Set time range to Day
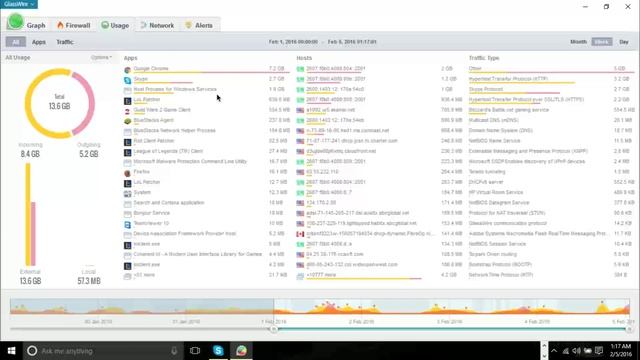The width and height of the screenshot is (640, 360). click(624, 42)
